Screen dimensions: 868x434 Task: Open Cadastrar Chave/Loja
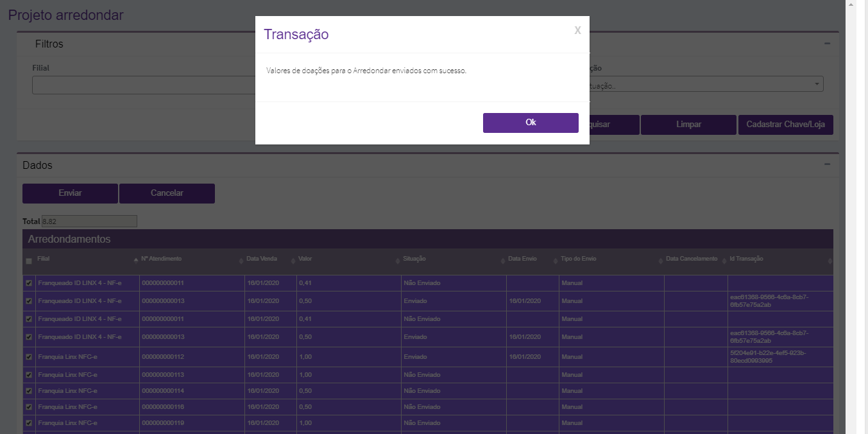point(786,125)
